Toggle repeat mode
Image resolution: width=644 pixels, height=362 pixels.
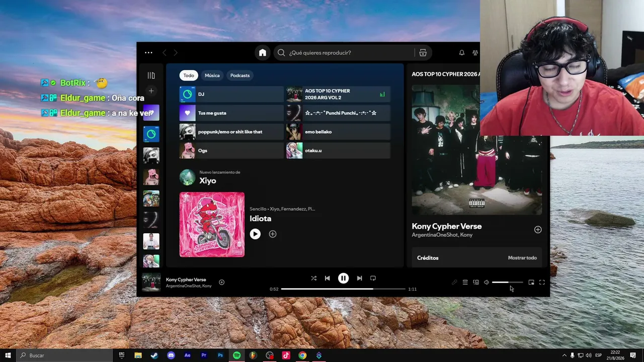tap(373, 278)
